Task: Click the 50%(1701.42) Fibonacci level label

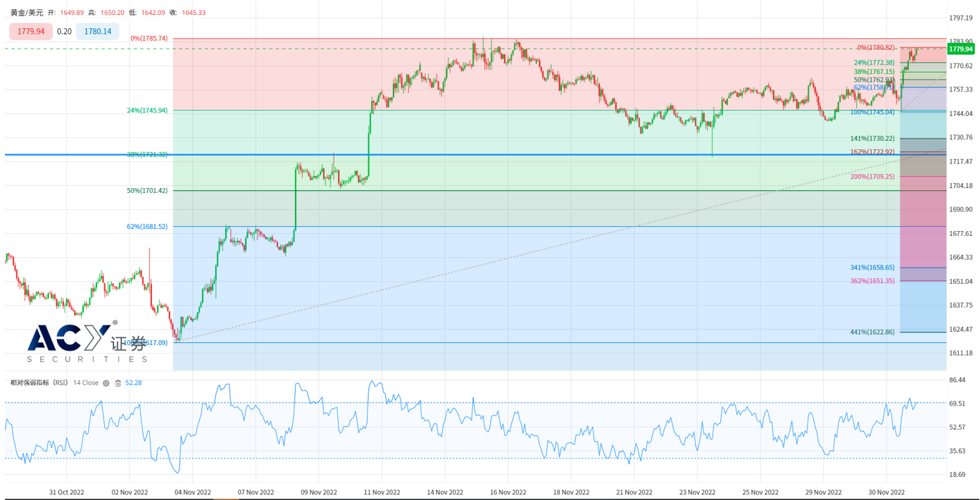Action: (x=147, y=191)
